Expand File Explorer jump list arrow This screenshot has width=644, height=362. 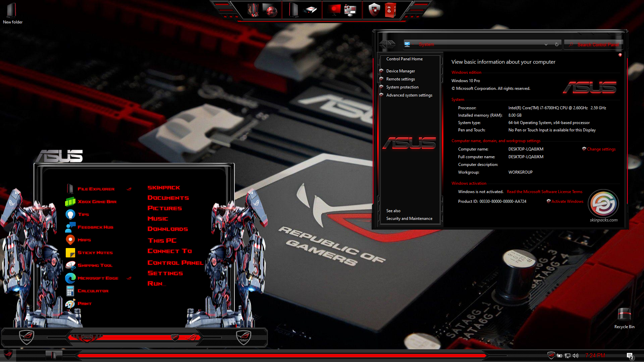click(x=129, y=189)
